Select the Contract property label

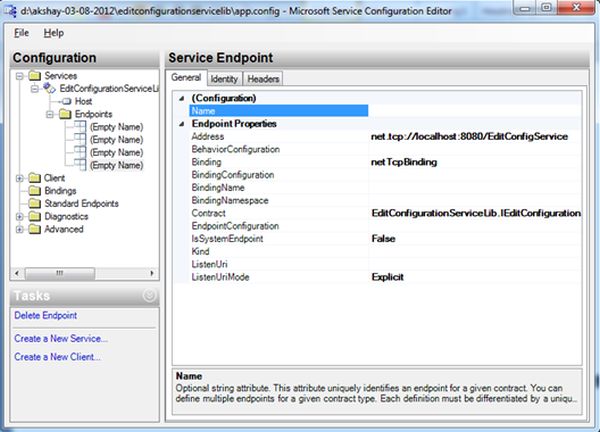tap(209, 213)
